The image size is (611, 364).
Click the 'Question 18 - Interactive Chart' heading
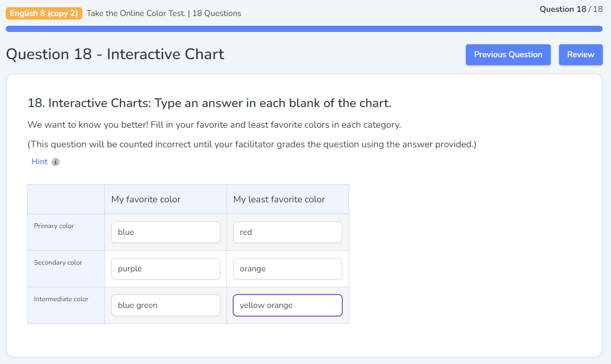pyautogui.click(x=115, y=54)
